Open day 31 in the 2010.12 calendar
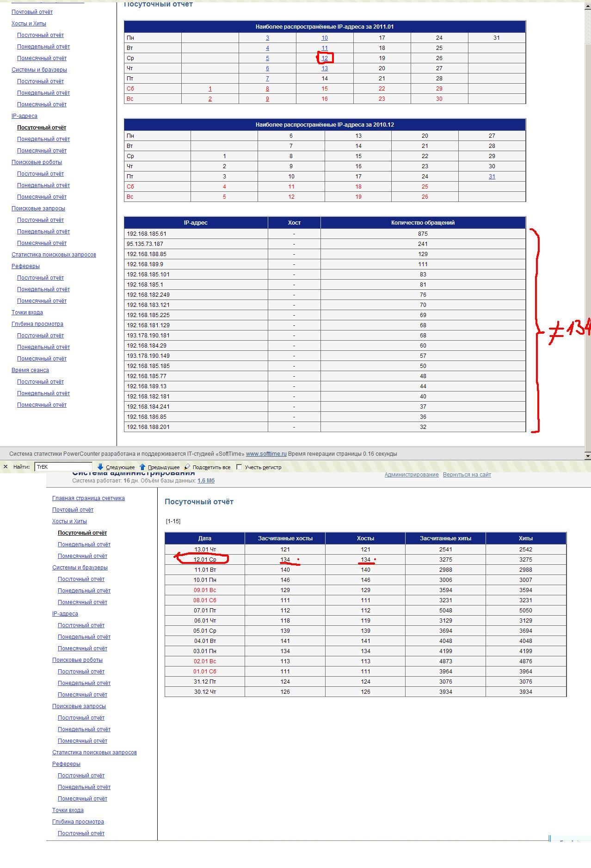This screenshot has width=591, height=868. point(492,177)
